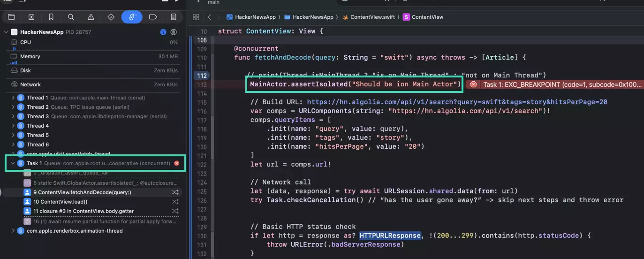Click red error icon on line 113

click(x=474, y=84)
